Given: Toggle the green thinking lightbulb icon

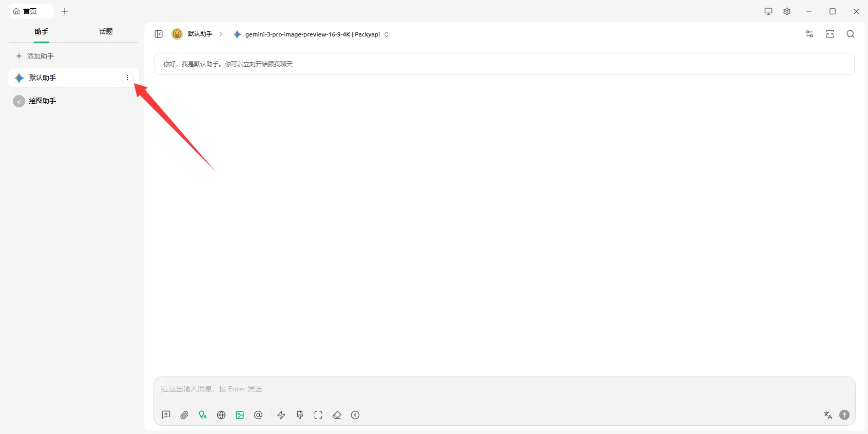Looking at the screenshot, I should [203, 415].
